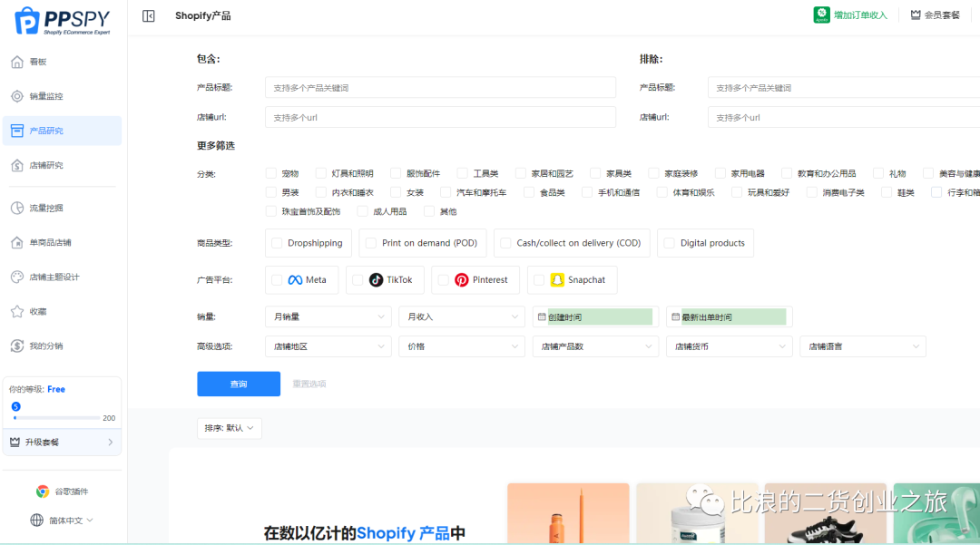Click the green 增加订单收入 app icon
The width and height of the screenshot is (980, 545).
tap(821, 15)
